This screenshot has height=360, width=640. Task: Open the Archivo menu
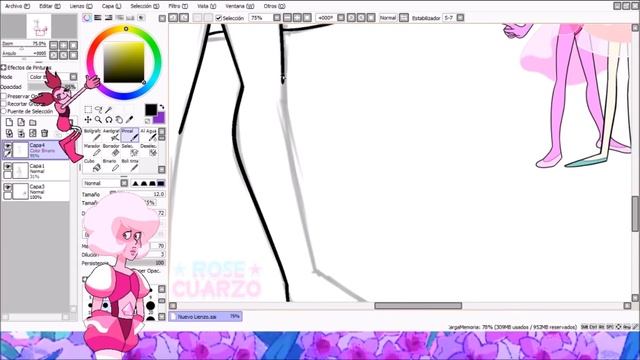tap(18, 6)
